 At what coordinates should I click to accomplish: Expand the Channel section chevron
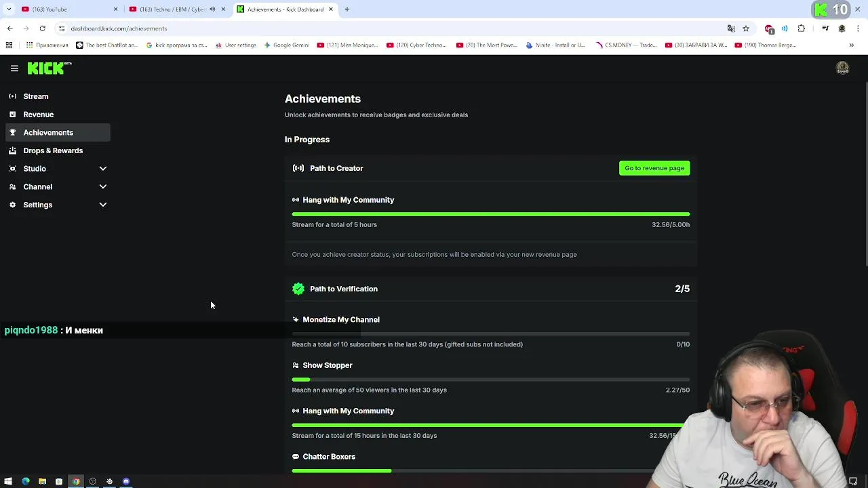click(x=103, y=186)
